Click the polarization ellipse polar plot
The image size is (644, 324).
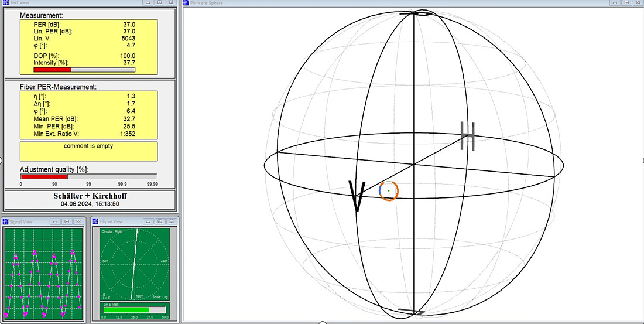click(135, 264)
